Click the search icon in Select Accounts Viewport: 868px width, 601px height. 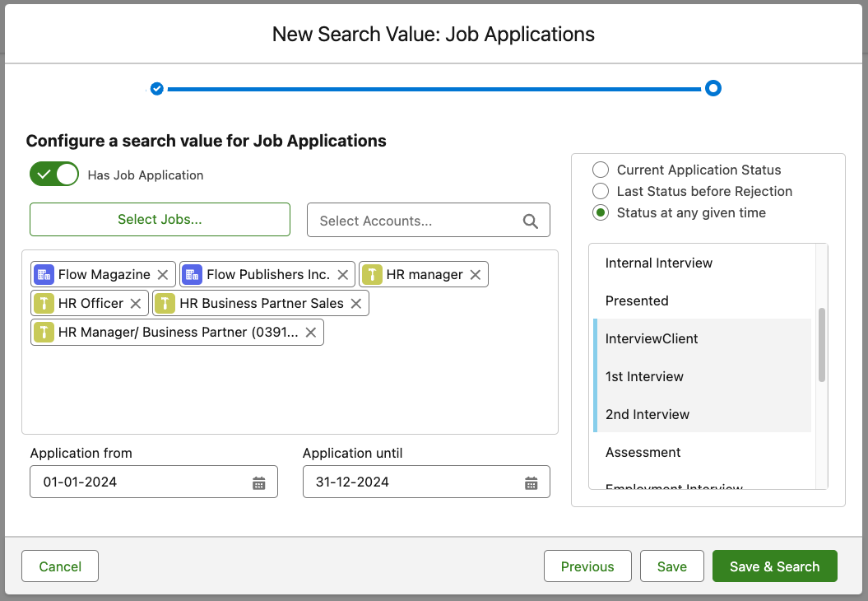(x=531, y=221)
